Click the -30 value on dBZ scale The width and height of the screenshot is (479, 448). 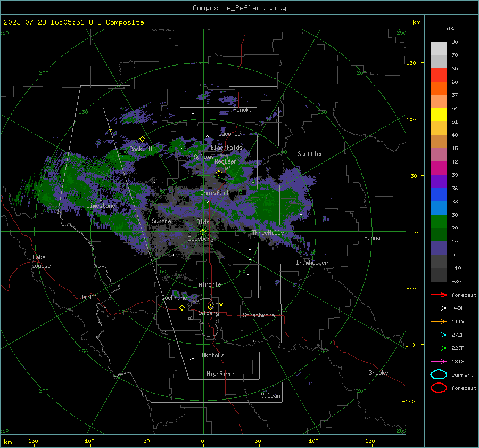[456, 281]
